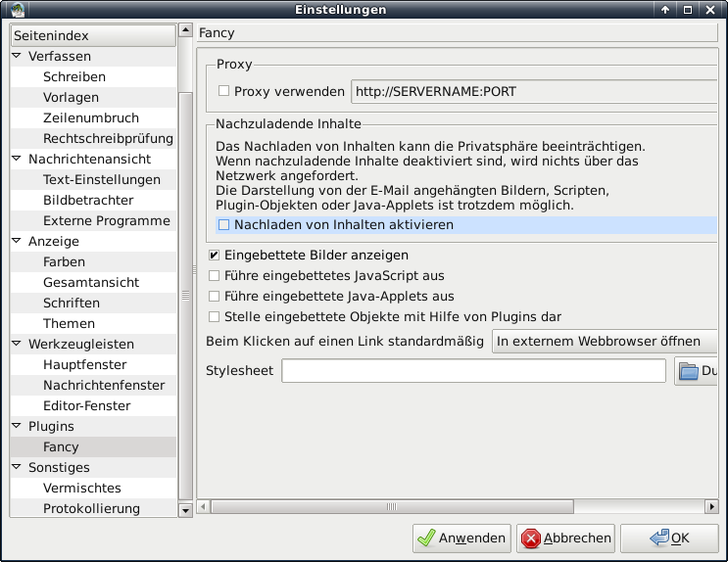The height and width of the screenshot is (562, 728).
Task: Open the Farben settings page
Action: pyautogui.click(x=64, y=261)
